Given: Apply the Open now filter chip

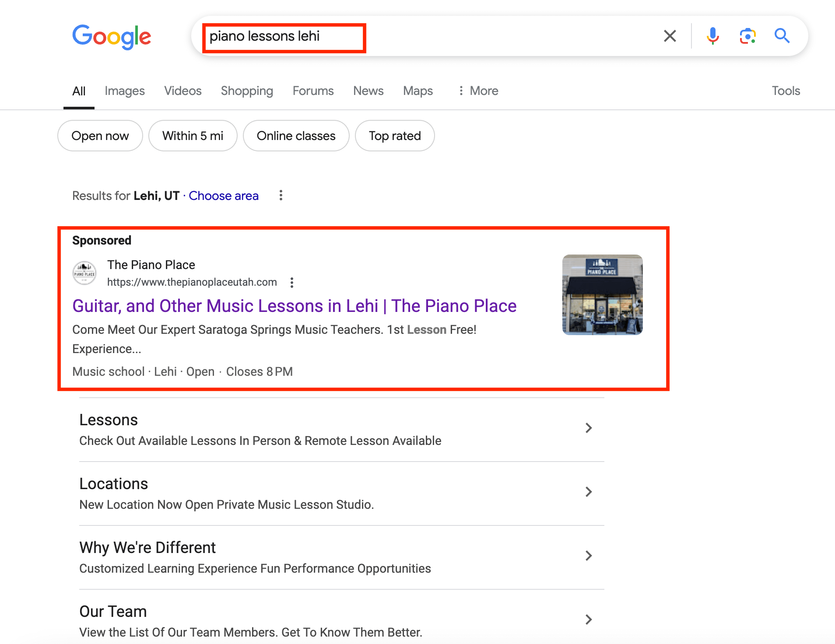Looking at the screenshot, I should (100, 136).
